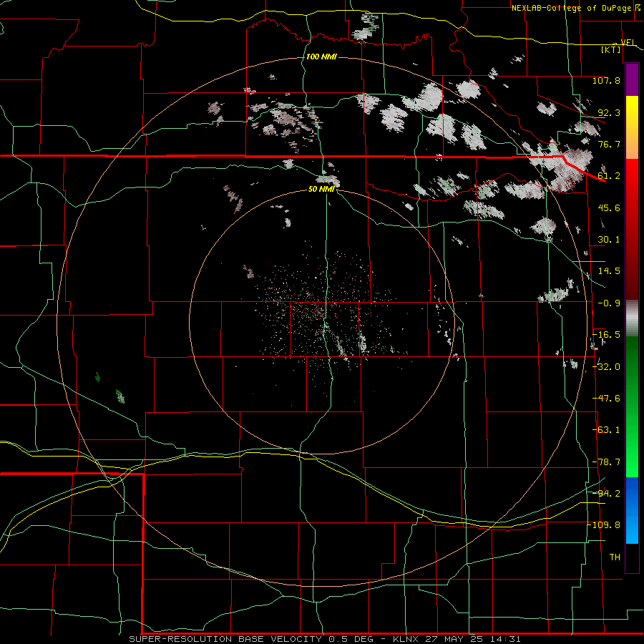
Task: Click the 92.3 scale value
Action: coord(609,112)
